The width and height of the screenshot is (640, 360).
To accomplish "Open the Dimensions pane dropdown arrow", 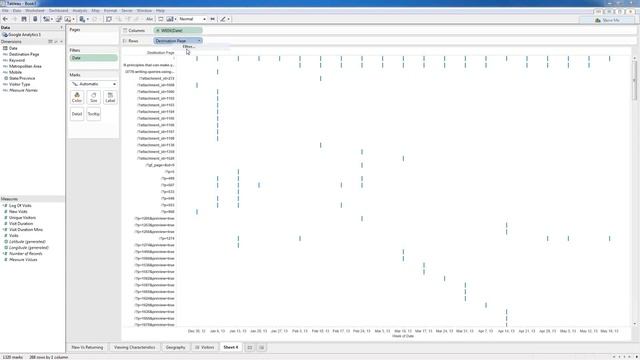I will [62, 42].
